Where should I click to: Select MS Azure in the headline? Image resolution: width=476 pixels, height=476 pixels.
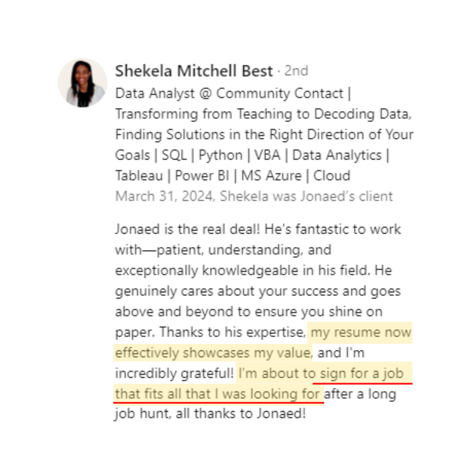click(271, 176)
